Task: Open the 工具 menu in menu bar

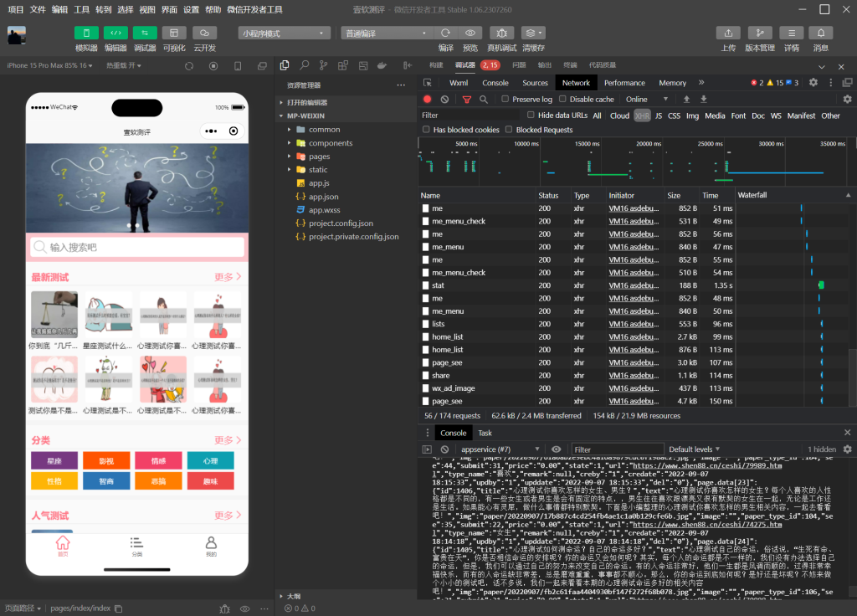Action: [81, 9]
